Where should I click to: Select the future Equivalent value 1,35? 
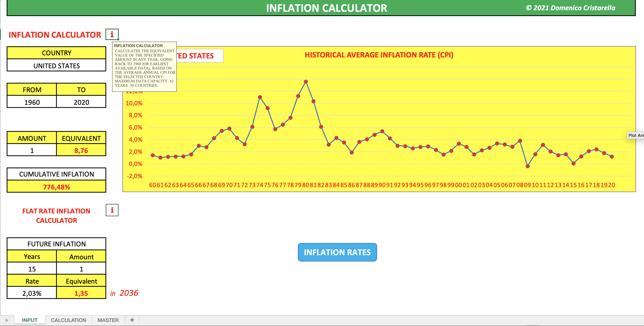(x=81, y=293)
